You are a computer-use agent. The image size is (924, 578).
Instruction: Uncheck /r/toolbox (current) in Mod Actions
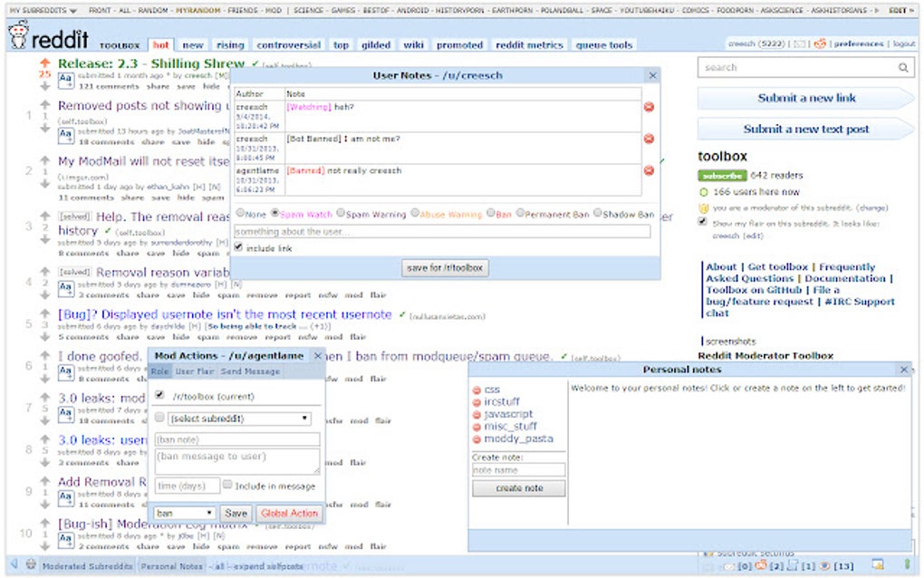[x=159, y=395]
